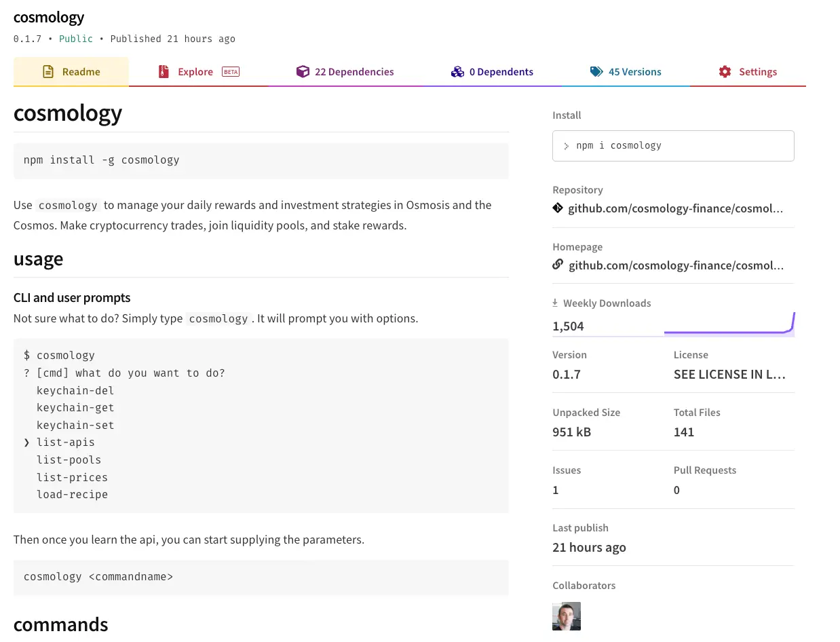
Task: Click the 22 Dependencies count
Action: (354, 71)
